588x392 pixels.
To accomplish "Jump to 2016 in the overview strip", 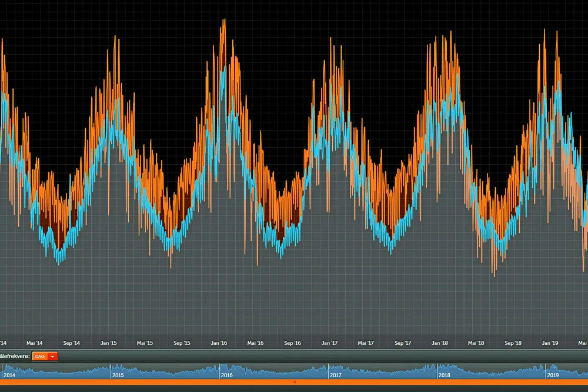I will tap(227, 375).
